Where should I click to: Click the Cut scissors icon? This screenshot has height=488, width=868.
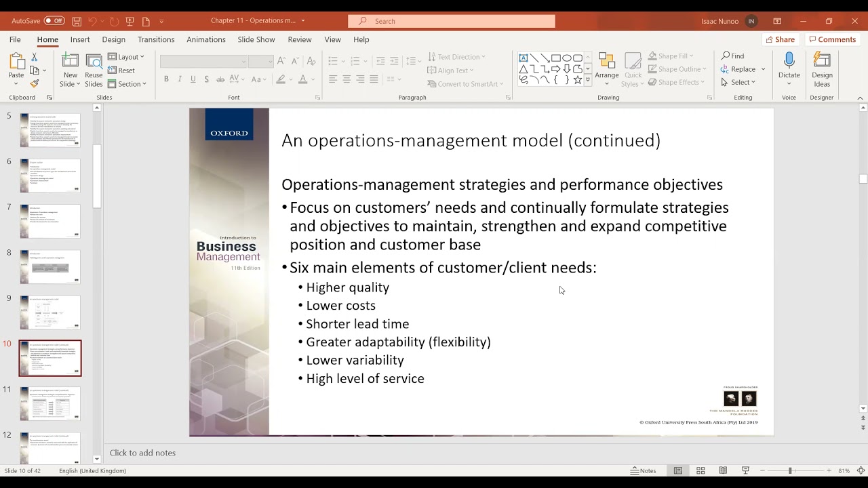[x=35, y=57]
